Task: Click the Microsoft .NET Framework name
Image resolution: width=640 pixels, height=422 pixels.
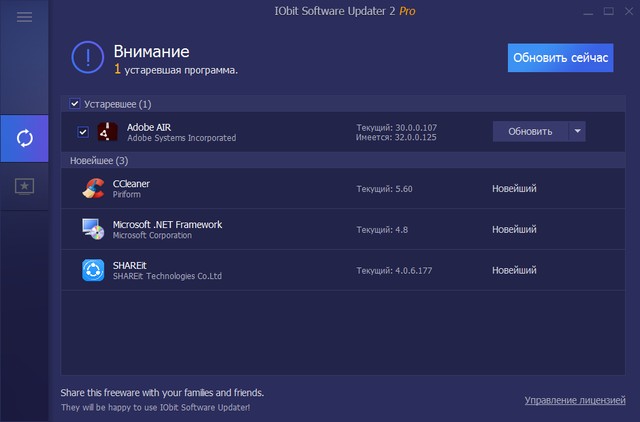Action: pyautogui.click(x=167, y=225)
